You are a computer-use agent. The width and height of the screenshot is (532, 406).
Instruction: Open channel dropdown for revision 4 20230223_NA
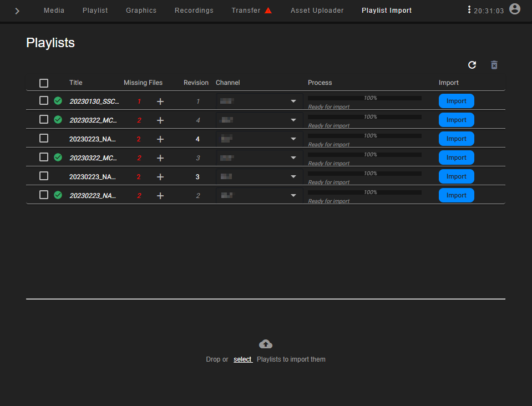click(x=293, y=139)
